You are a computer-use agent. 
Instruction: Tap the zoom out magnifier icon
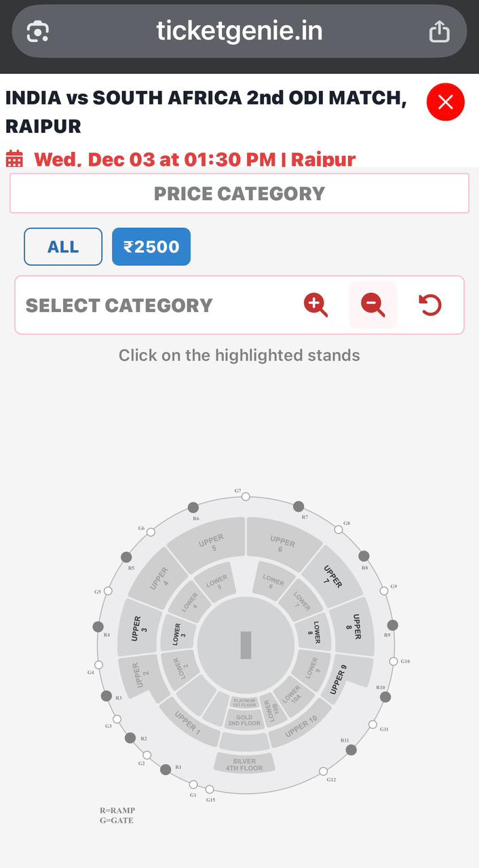pos(372,305)
